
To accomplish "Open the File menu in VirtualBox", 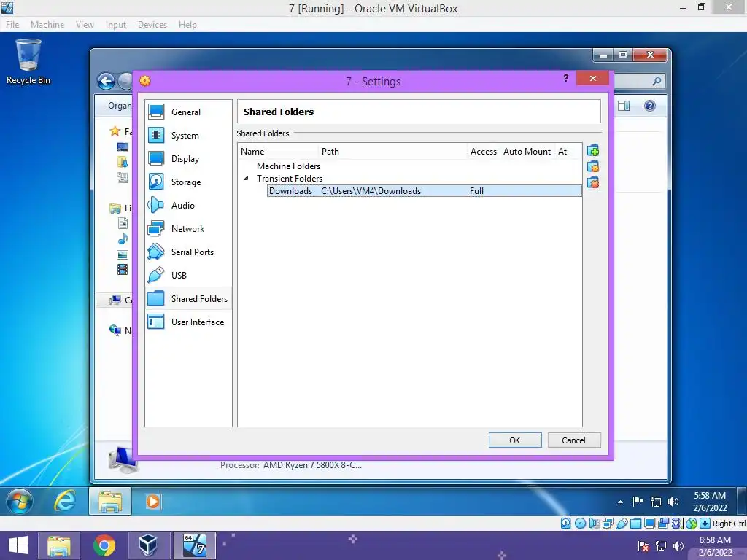I will pos(12,24).
